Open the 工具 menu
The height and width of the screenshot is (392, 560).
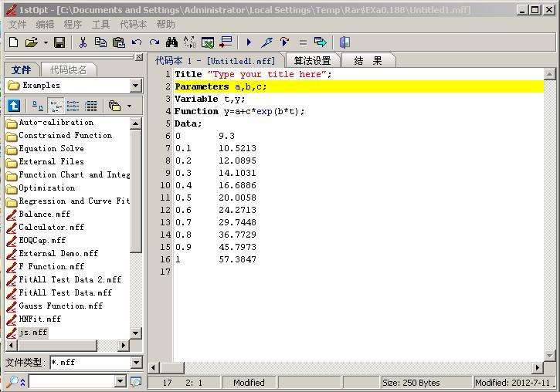click(100, 25)
